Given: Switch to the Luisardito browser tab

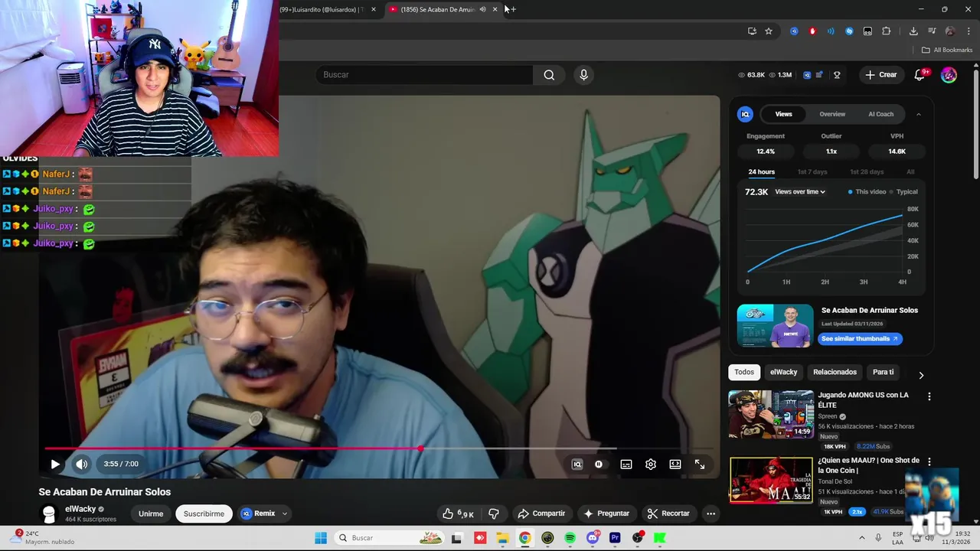Looking at the screenshot, I should (x=322, y=9).
